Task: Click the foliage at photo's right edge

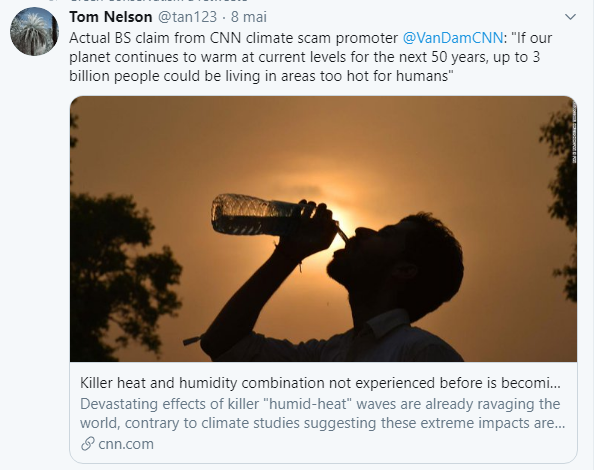Action: click(562, 200)
